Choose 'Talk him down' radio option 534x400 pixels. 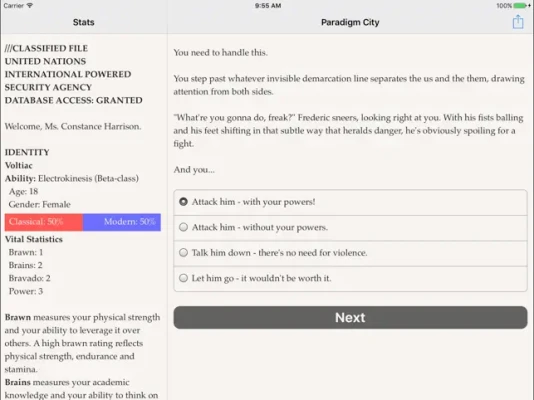[350, 253]
